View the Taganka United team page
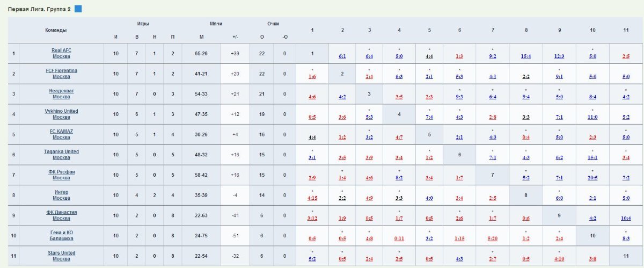This screenshot has height=268, width=644. point(61,151)
